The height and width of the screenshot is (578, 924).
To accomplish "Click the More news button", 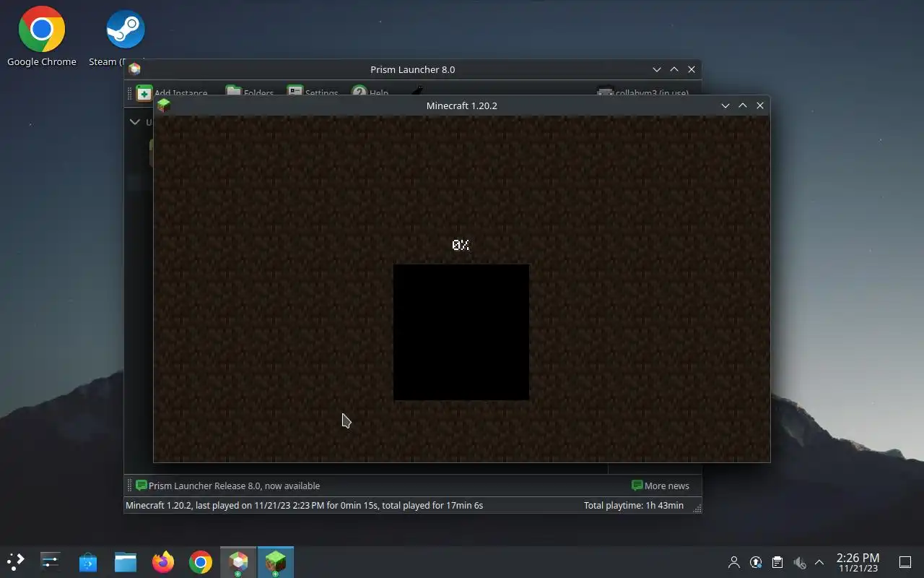I will pyautogui.click(x=661, y=486).
